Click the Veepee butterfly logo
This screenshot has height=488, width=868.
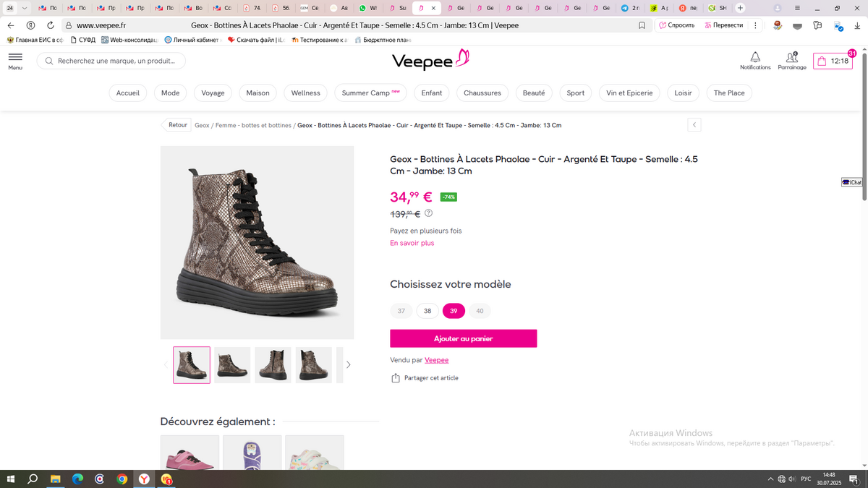[x=431, y=60]
